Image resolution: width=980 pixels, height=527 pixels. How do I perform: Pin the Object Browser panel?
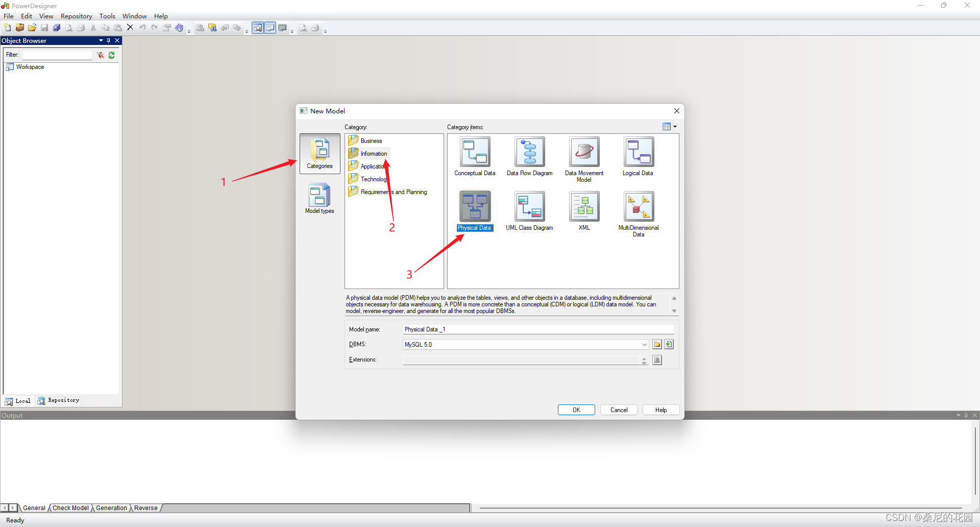click(109, 40)
